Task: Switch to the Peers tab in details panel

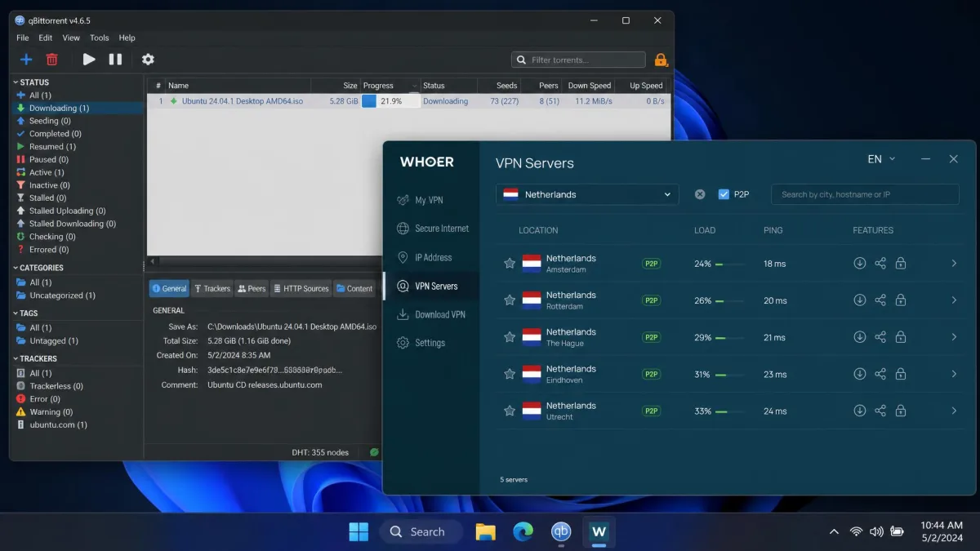Action: click(x=252, y=288)
